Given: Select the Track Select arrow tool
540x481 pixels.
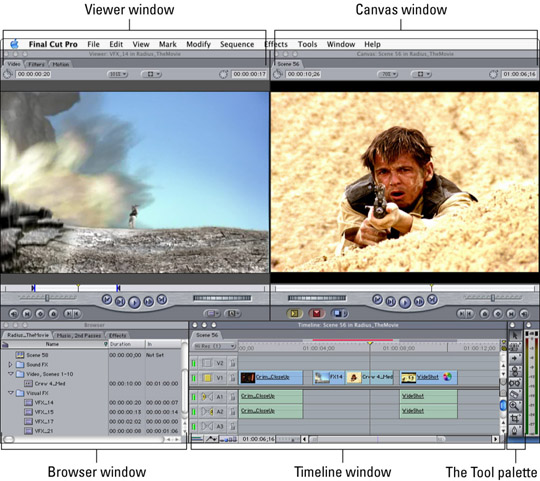Looking at the screenshot, I should point(515,358).
